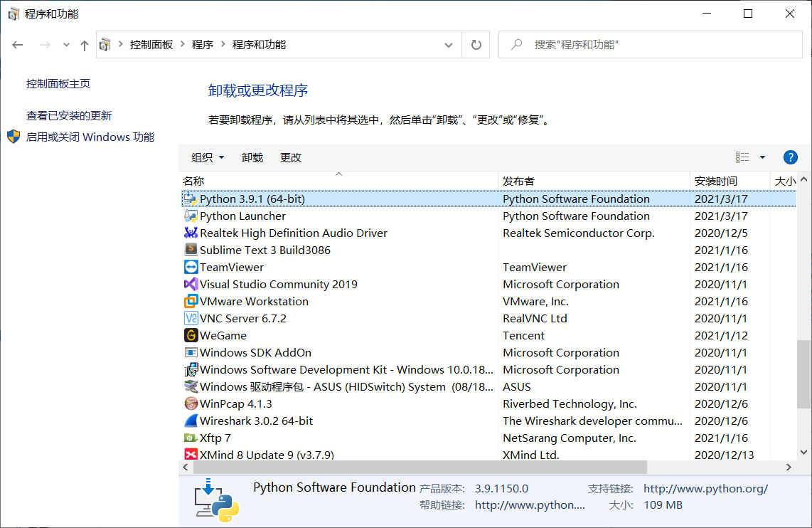The image size is (812, 528).
Task: Expand the chevron after 程序 breadcrumb
Action: 223,45
